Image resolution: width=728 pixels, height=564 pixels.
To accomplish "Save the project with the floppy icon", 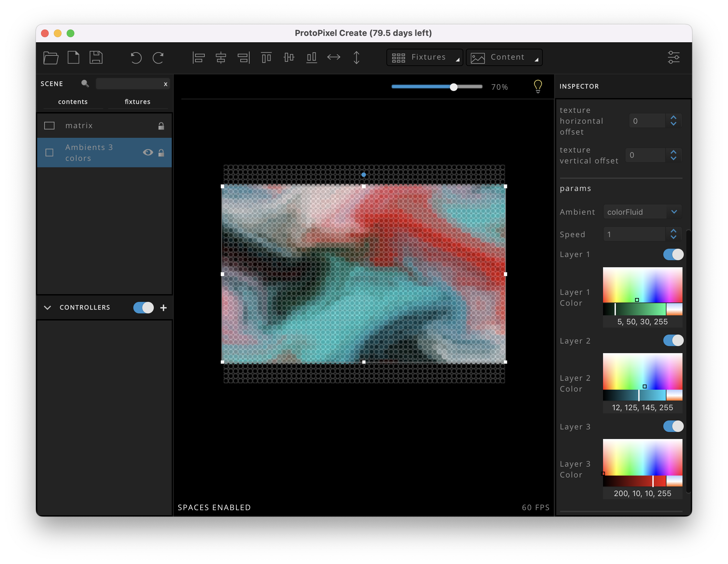I will [x=96, y=57].
